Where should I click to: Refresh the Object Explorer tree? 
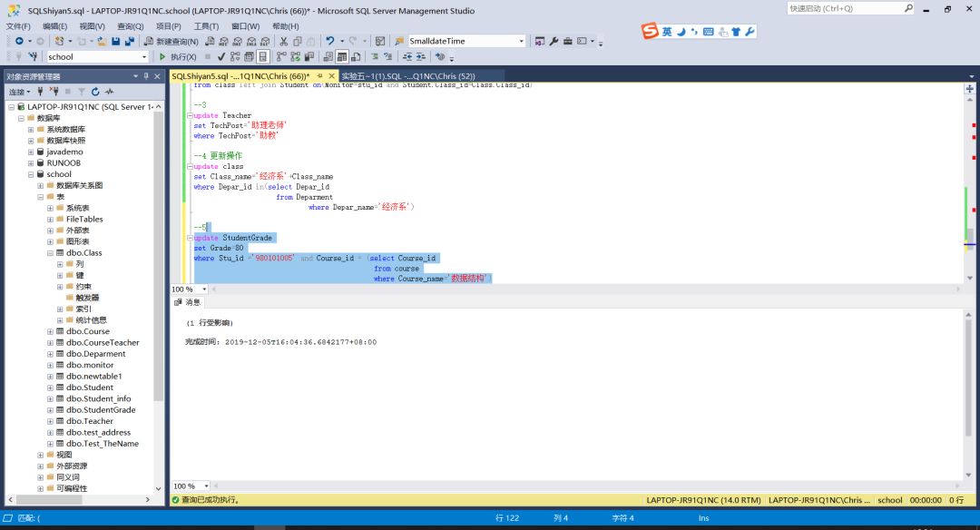pos(95,92)
